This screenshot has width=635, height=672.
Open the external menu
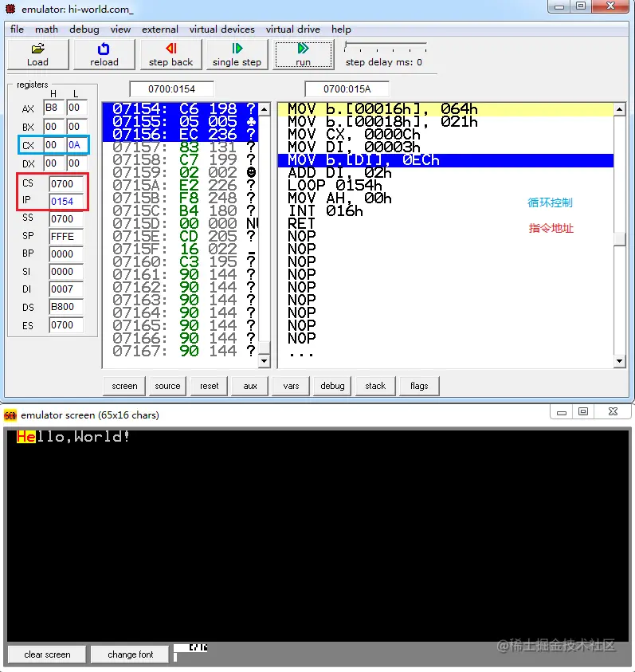160,29
